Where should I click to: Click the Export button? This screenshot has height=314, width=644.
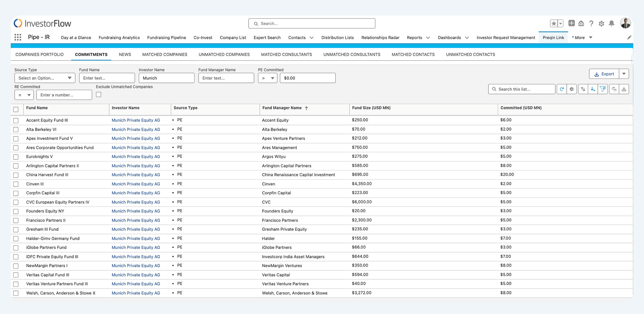[604, 74]
